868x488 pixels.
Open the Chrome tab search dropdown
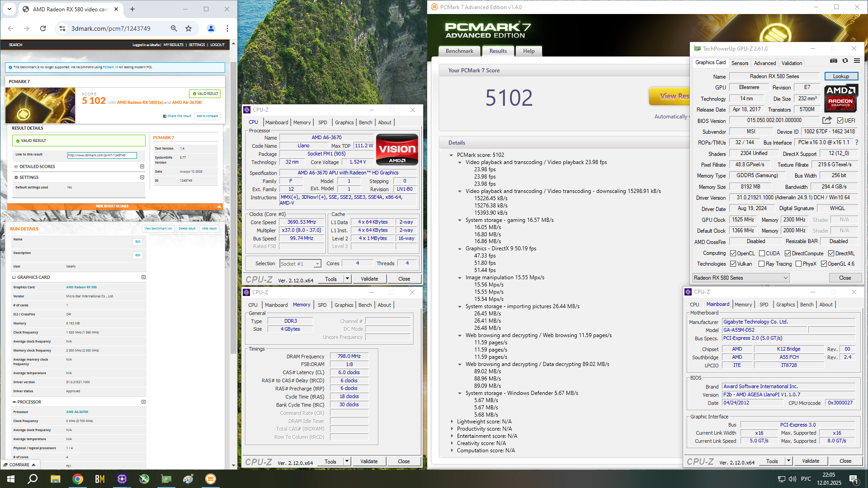[9, 9]
